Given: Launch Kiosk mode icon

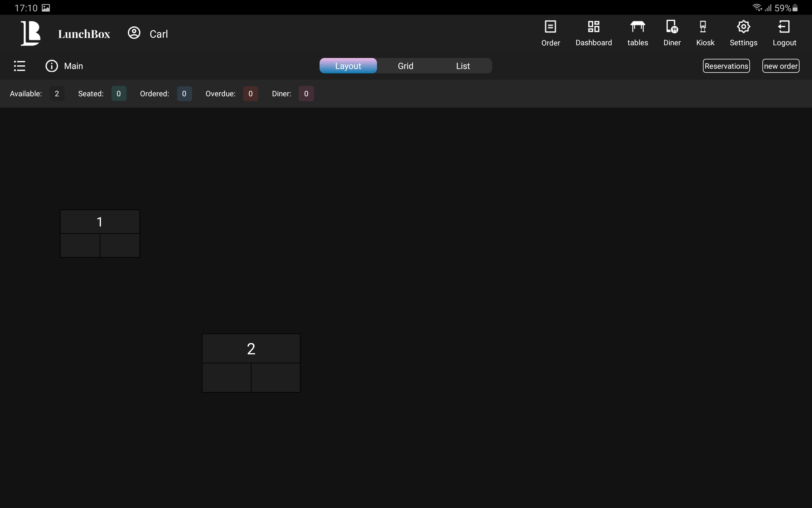Looking at the screenshot, I should [x=703, y=27].
